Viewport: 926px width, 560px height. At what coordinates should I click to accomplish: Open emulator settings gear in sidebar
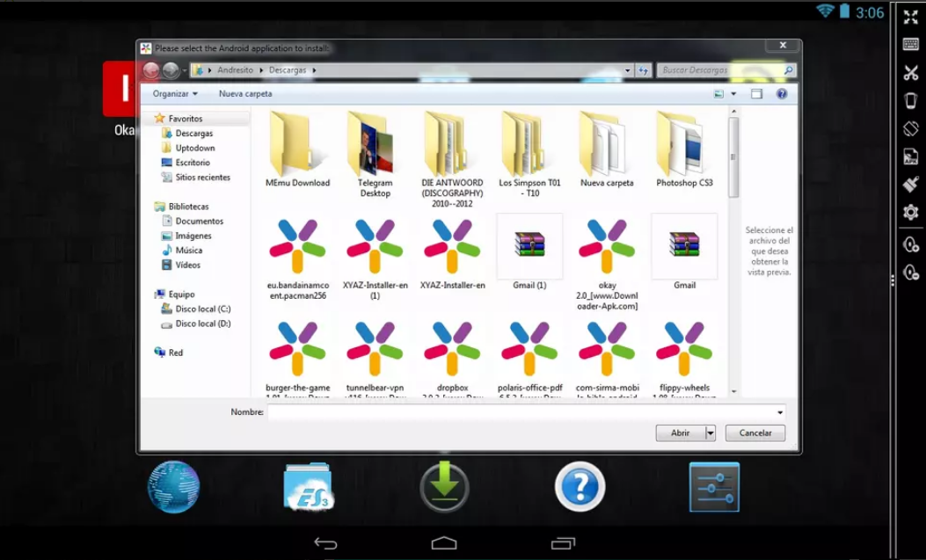click(x=910, y=212)
